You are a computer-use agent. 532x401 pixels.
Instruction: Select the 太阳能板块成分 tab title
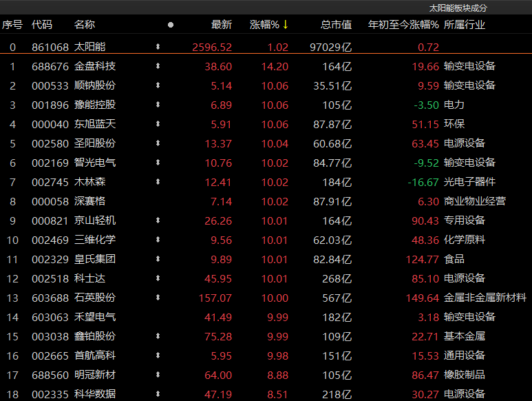click(x=458, y=8)
